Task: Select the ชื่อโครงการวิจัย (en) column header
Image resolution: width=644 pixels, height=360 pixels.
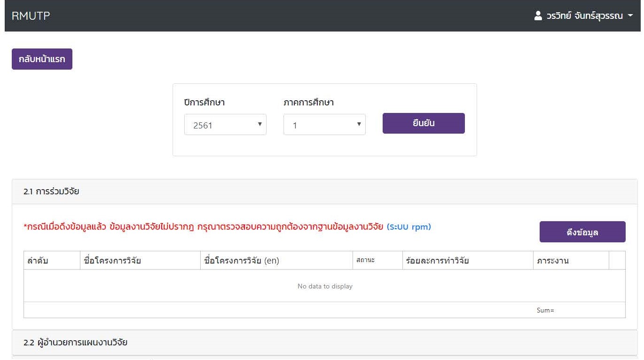Action: pos(242,261)
